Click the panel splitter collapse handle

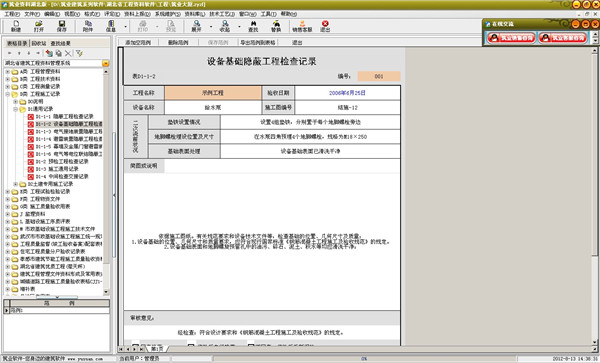pos(114,195)
